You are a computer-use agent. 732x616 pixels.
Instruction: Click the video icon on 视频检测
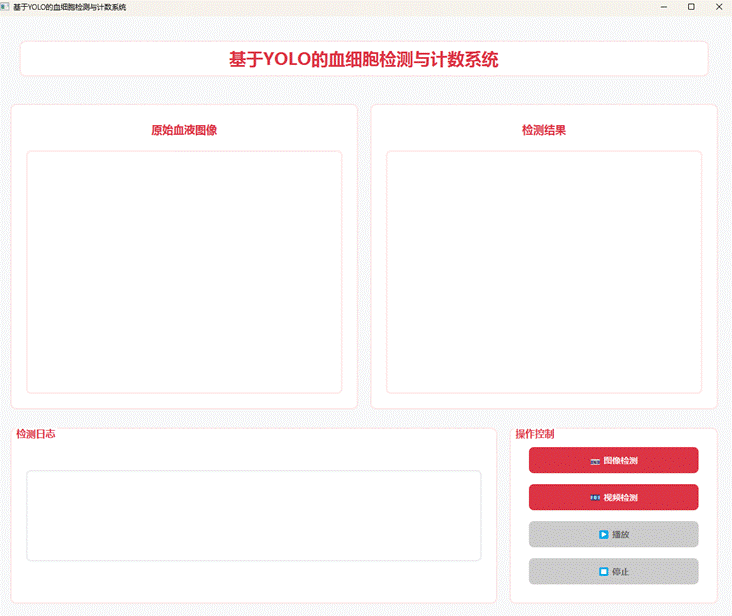click(595, 498)
